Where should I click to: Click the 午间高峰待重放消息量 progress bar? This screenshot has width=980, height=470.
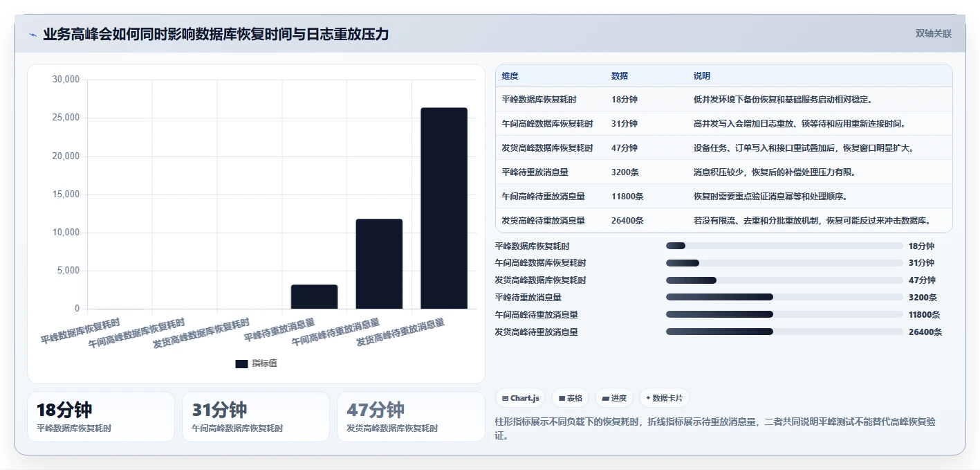point(784,314)
